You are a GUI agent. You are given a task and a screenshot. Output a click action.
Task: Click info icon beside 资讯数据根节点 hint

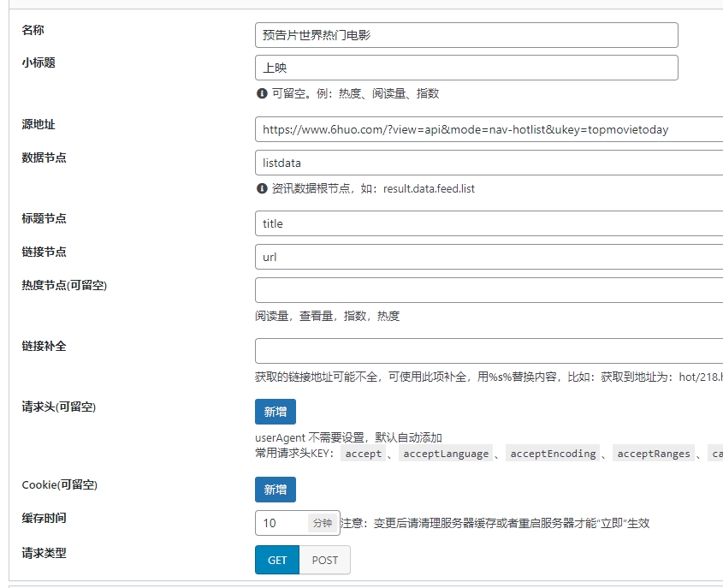[262, 188]
